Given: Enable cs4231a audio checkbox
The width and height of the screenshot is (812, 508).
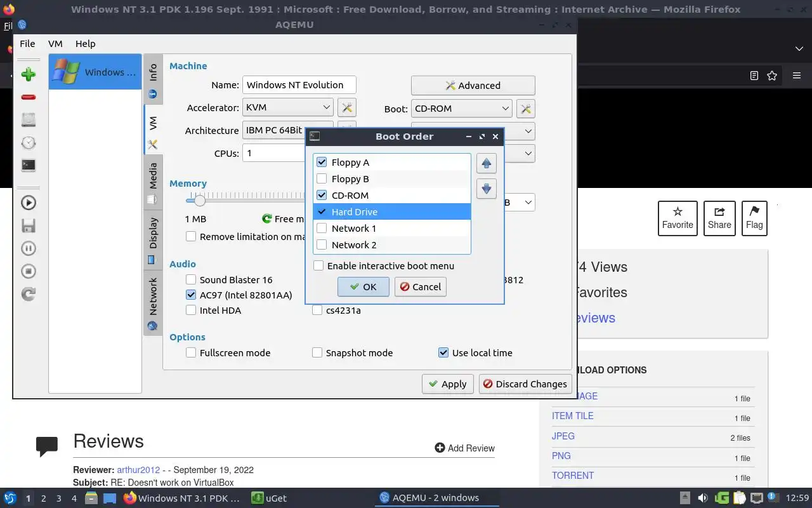Looking at the screenshot, I should tap(317, 310).
